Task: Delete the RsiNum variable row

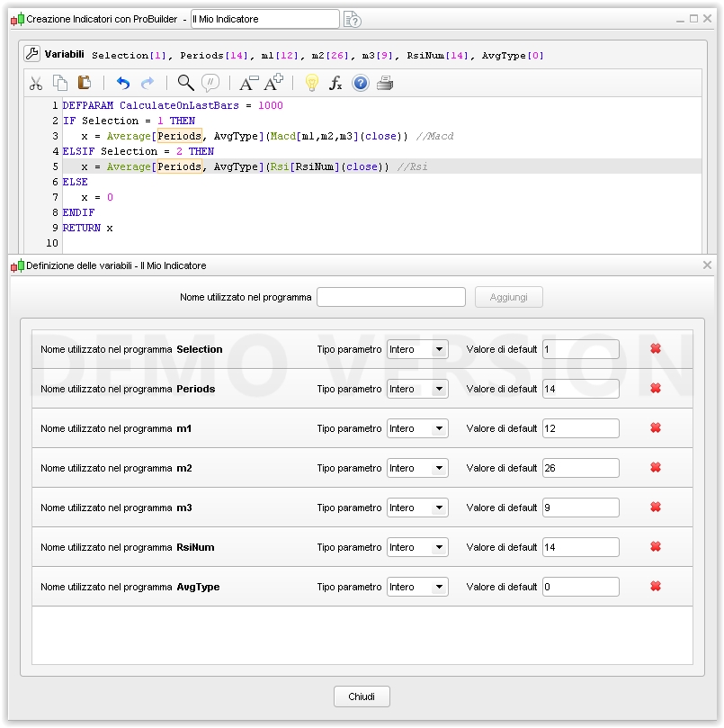Action: coord(656,546)
